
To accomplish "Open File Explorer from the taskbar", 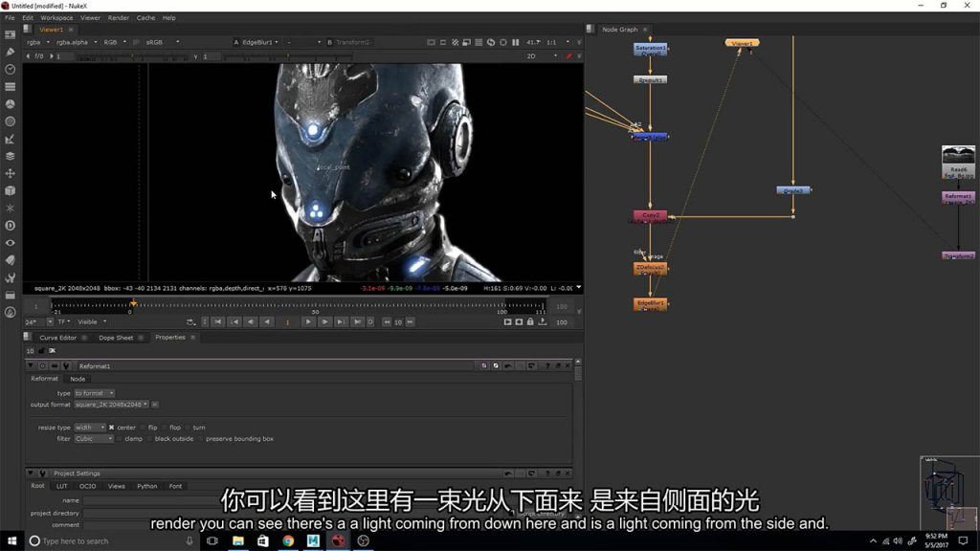I will click(x=238, y=541).
